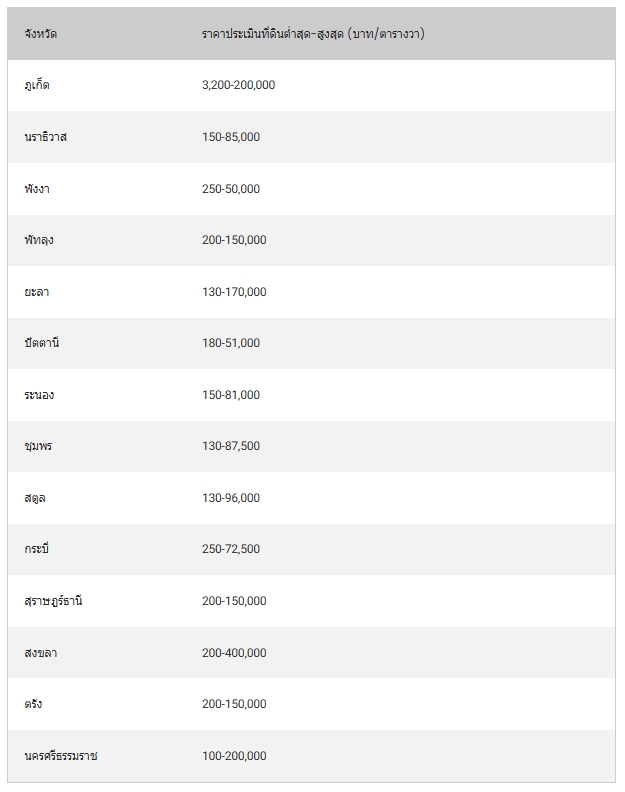625x792 pixels.
Task: Click the นครศรีธรรมราช province cell
Action: click(x=61, y=756)
